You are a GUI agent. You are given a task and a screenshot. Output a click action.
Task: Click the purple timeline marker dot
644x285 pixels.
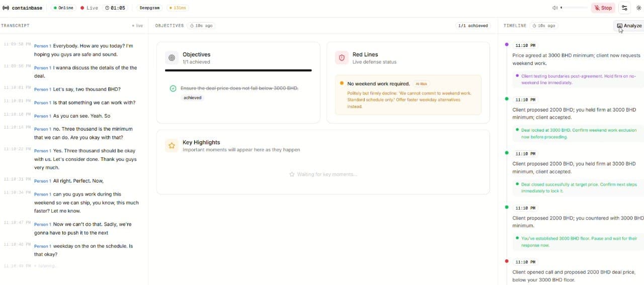point(506,45)
